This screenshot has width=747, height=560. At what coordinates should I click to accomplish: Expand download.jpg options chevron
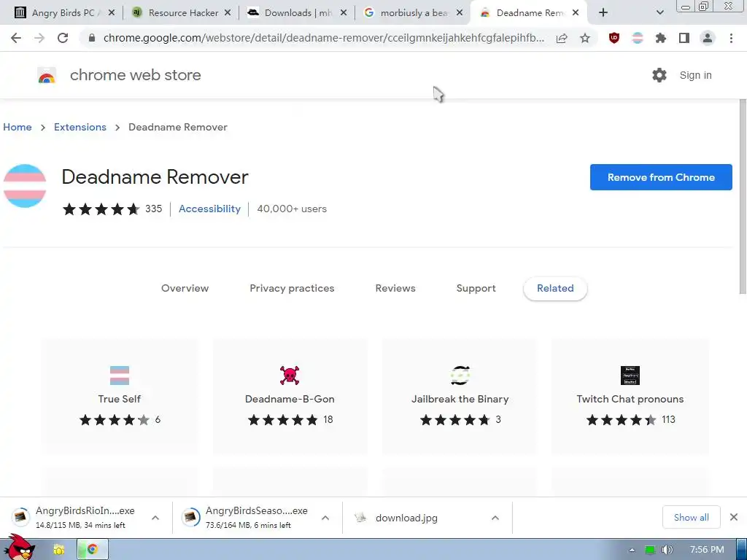[495, 518]
